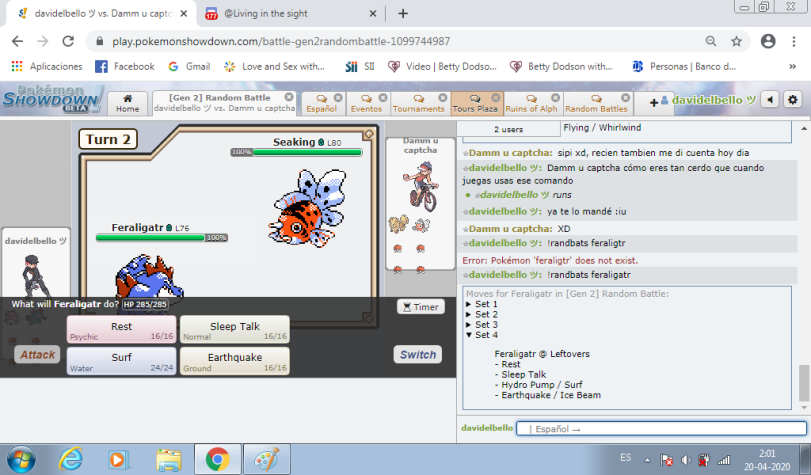Click the network signal tray icon
The image size is (811, 475).
coord(724,459)
